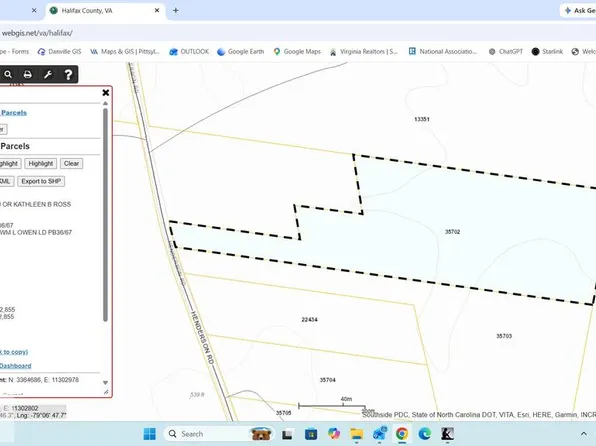Open the wrench tools icon

[x=48, y=75]
